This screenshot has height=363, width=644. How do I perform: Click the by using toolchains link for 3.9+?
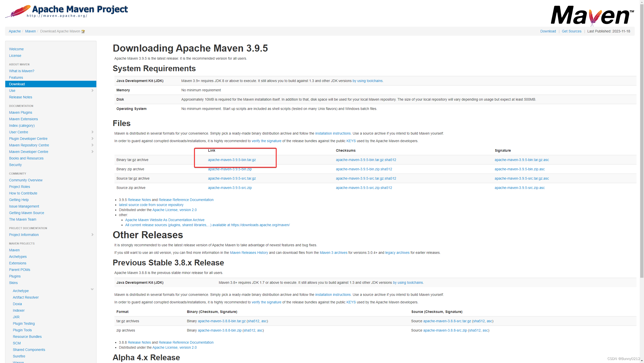click(368, 81)
